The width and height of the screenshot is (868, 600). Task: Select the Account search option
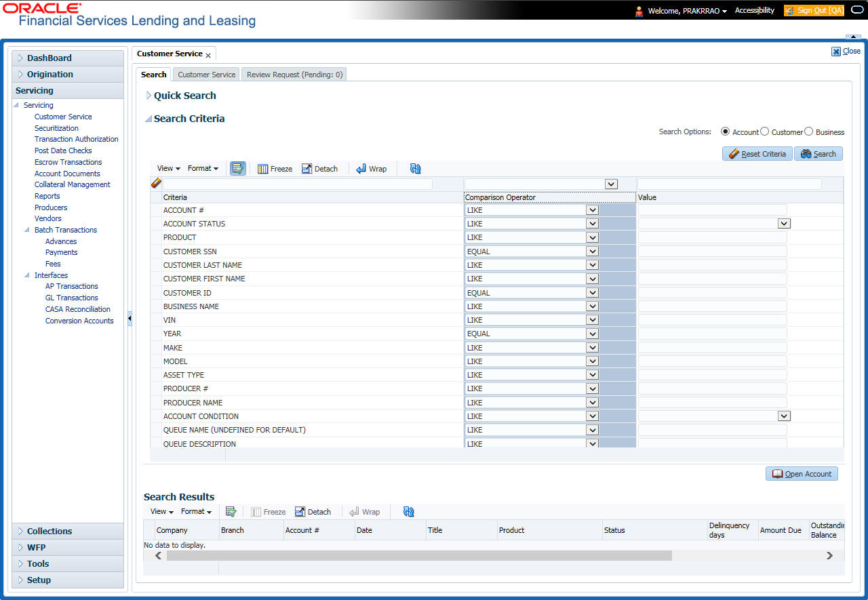pos(726,132)
